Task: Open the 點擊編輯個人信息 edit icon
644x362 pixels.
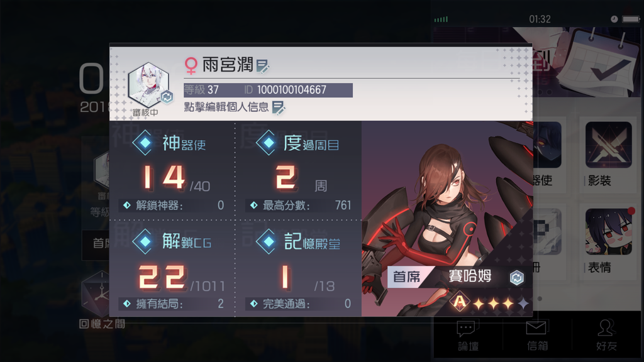Action: (x=279, y=107)
